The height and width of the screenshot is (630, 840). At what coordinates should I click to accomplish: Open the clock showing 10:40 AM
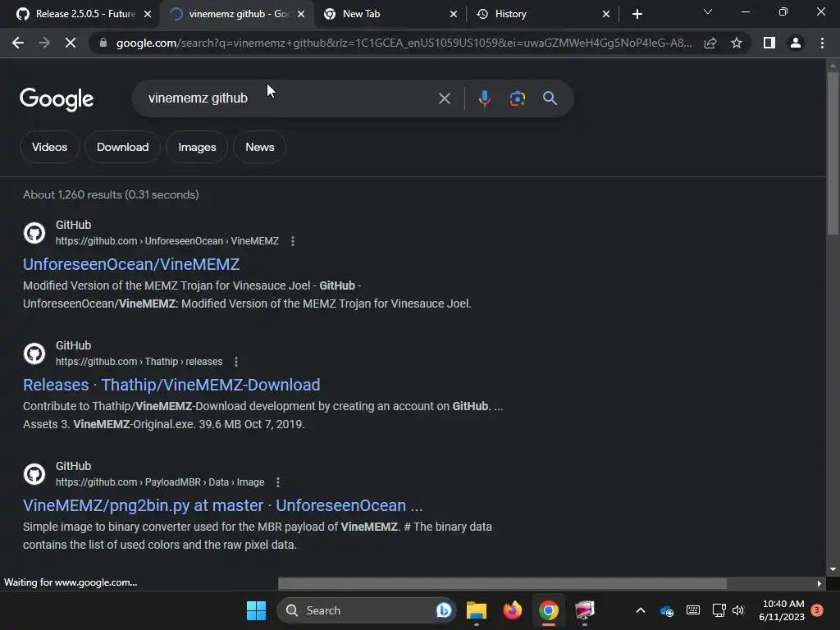[782, 610]
